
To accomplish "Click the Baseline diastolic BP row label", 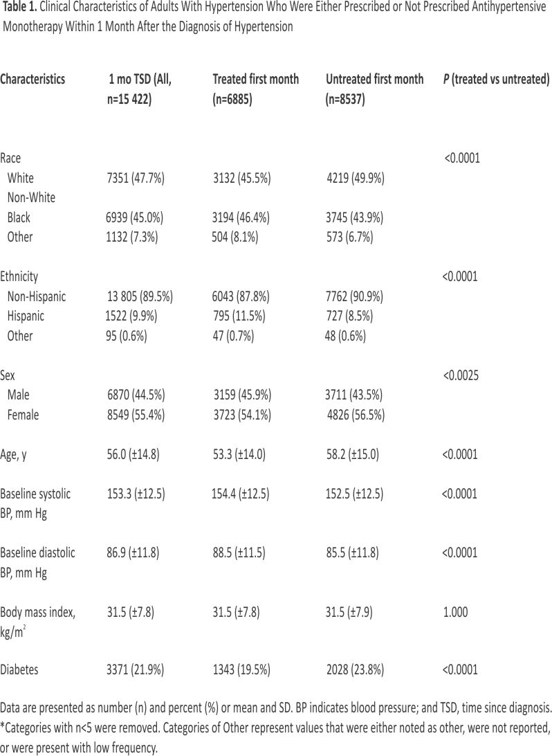I will tap(37, 562).
